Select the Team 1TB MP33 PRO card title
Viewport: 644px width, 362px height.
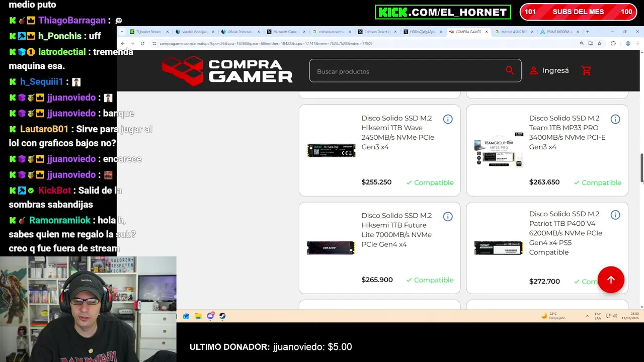[x=567, y=132]
